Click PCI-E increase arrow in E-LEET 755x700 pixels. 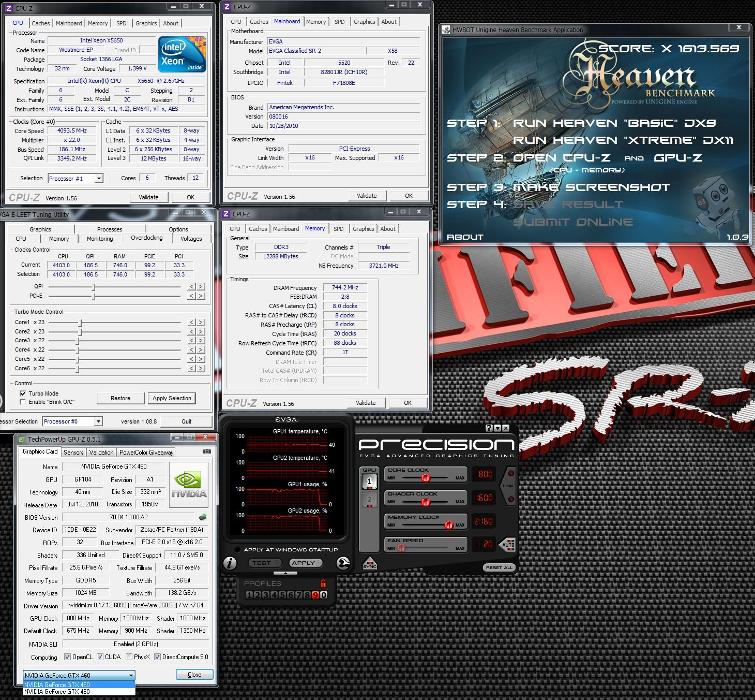(x=201, y=296)
